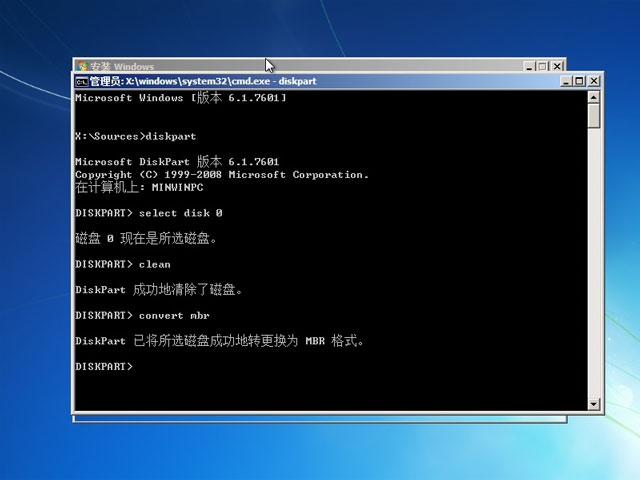Click the scroll-up arrow in the console

point(593,97)
